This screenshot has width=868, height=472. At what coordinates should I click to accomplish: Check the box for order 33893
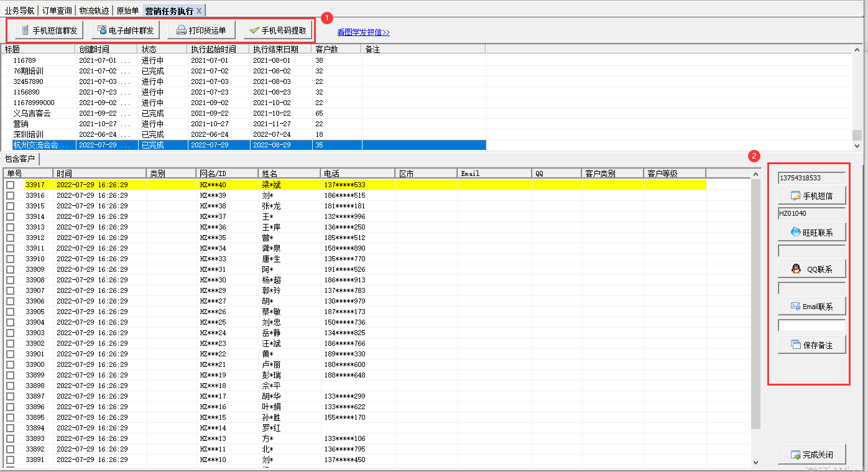coord(11,438)
